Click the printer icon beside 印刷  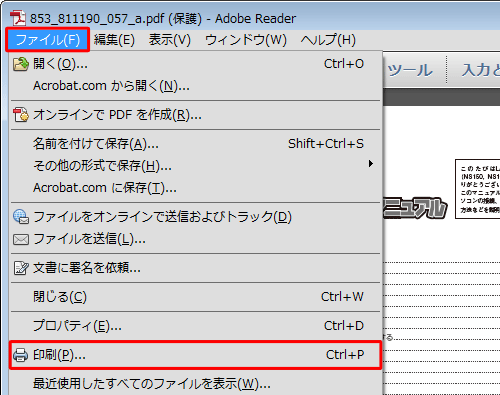tap(21, 355)
